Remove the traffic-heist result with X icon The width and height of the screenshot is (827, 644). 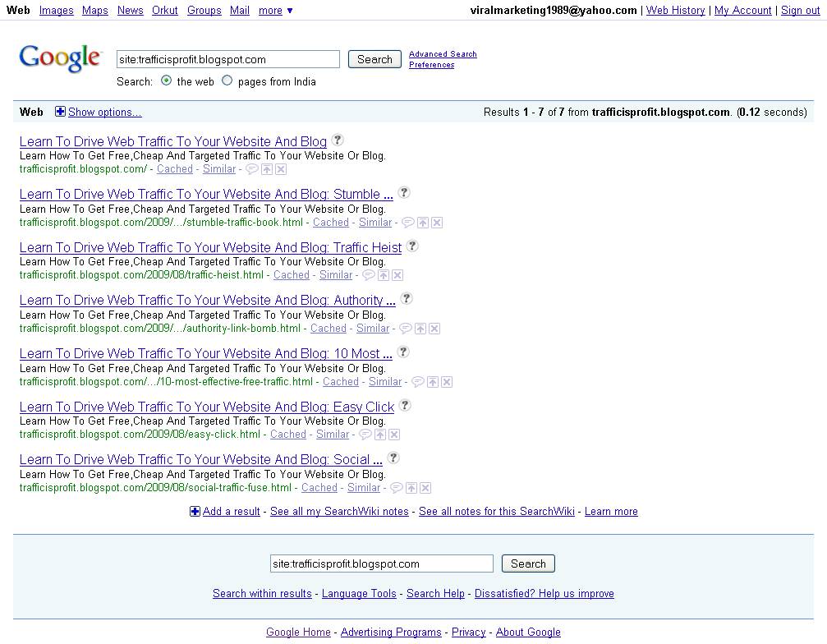397,275
